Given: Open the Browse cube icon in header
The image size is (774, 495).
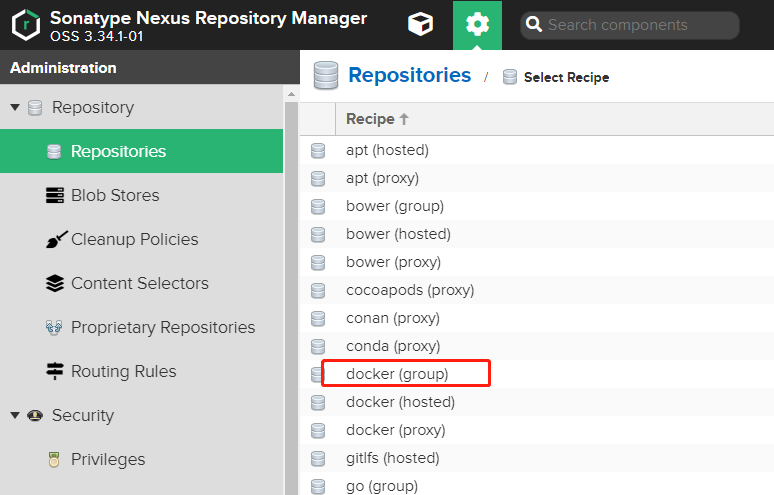Looking at the screenshot, I should click(x=421, y=25).
